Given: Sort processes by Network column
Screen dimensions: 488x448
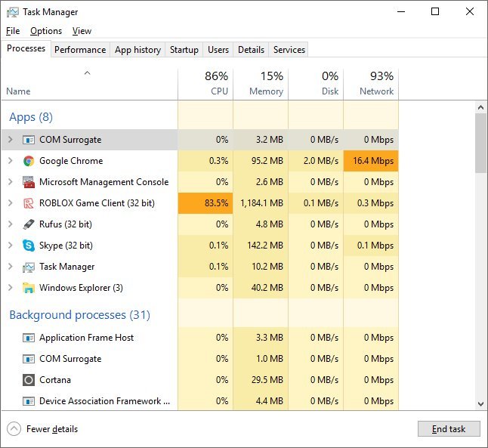Looking at the screenshot, I should [371, 84].
